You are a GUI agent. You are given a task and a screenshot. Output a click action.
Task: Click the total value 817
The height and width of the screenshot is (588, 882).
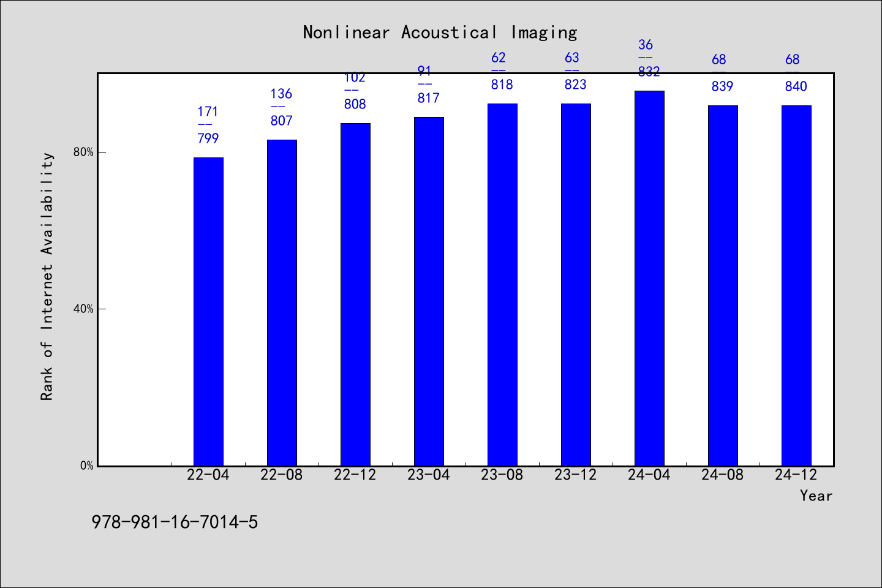pos(429,98)
